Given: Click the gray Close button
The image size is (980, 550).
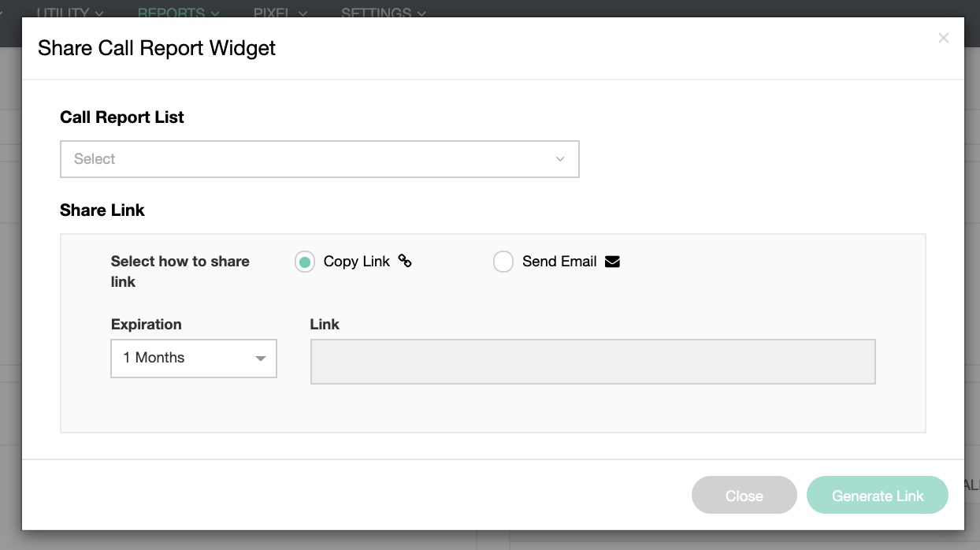Looking at the screenshot, I should (744, 496).
